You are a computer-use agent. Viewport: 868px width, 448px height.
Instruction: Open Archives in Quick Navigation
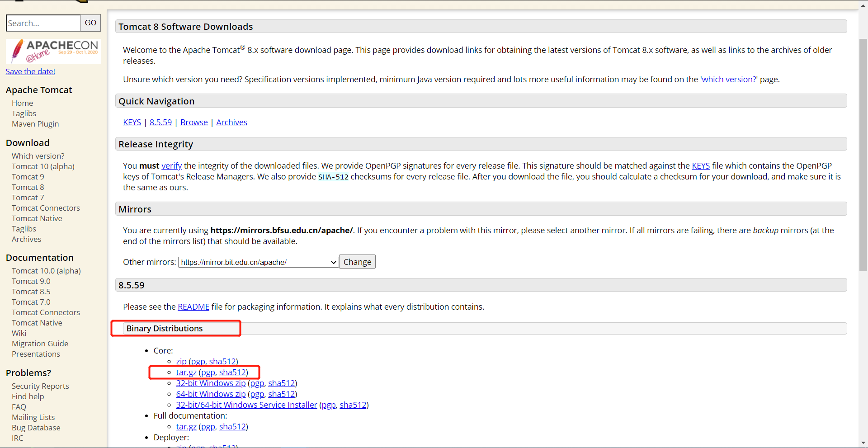point(231,123)
